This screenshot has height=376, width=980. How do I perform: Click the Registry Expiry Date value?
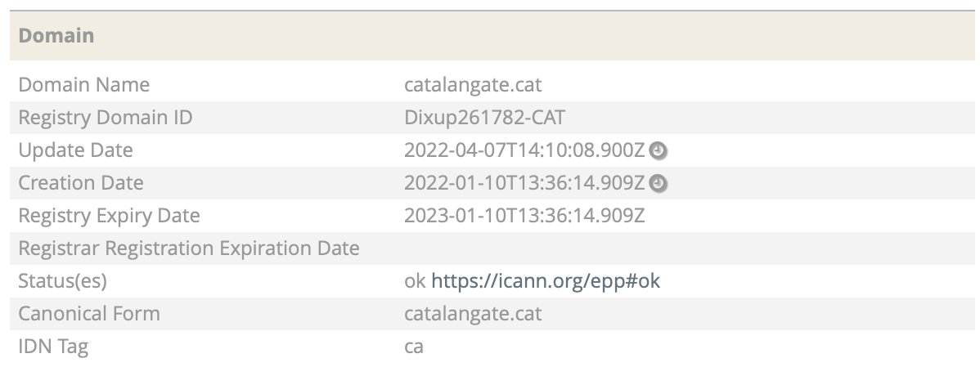[524, 216]
